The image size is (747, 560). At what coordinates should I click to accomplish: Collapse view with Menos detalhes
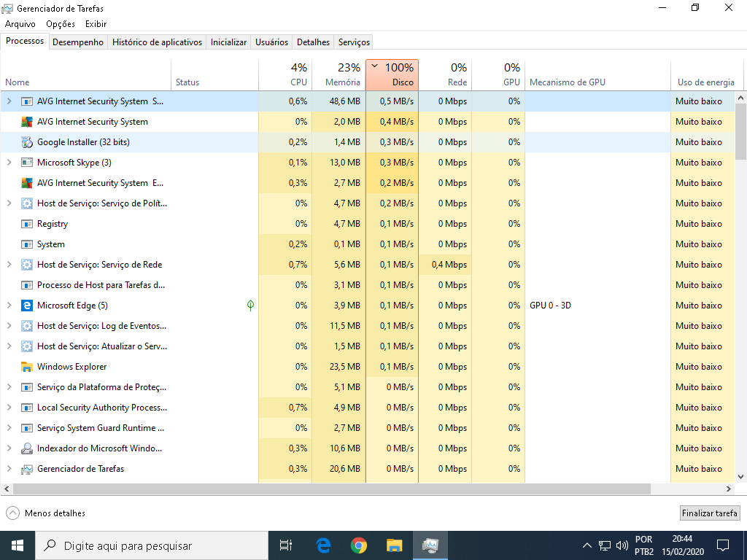pyautogui.click(x=46, y=513)
